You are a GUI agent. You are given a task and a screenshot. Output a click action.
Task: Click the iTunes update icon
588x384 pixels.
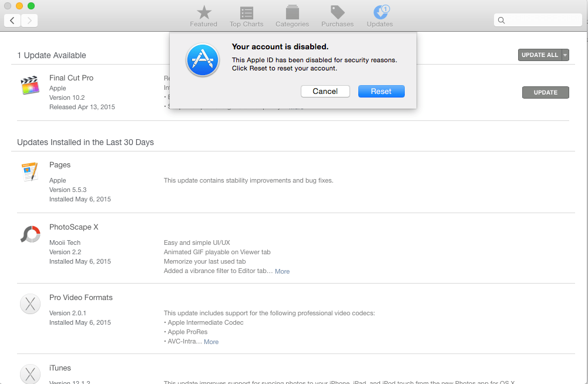click(30, 374)
